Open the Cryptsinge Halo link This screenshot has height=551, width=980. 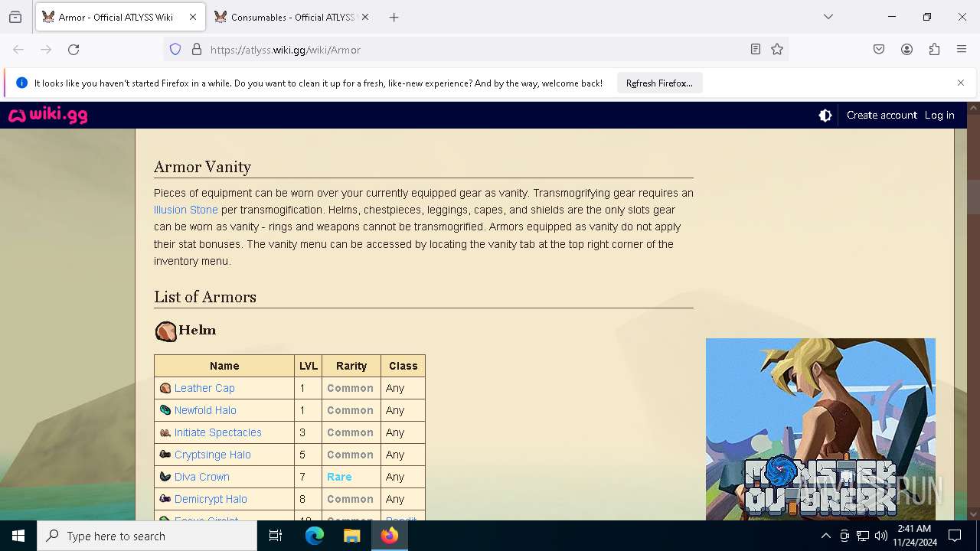tap(213, 455)
